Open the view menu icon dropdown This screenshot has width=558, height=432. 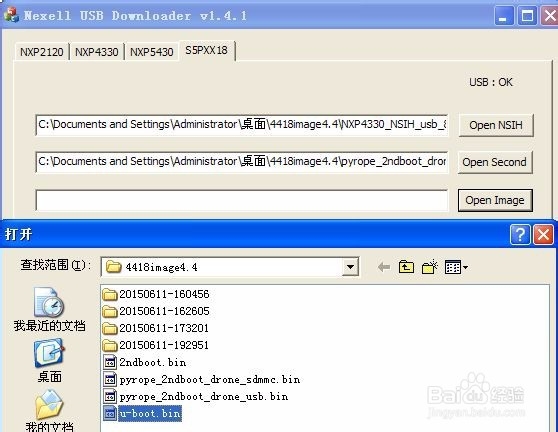456,267
